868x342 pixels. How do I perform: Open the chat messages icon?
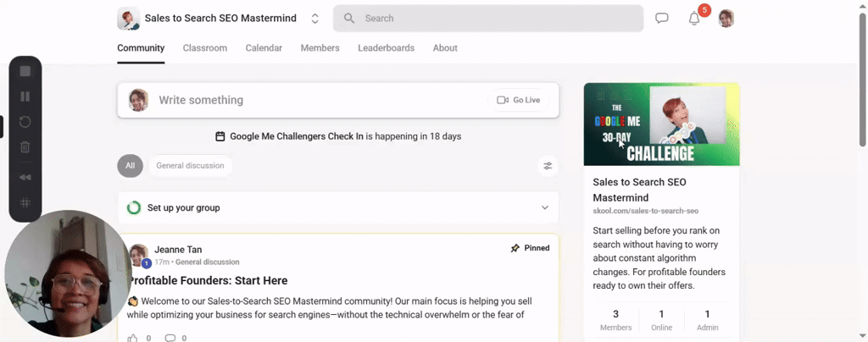(x=661, y=19)
